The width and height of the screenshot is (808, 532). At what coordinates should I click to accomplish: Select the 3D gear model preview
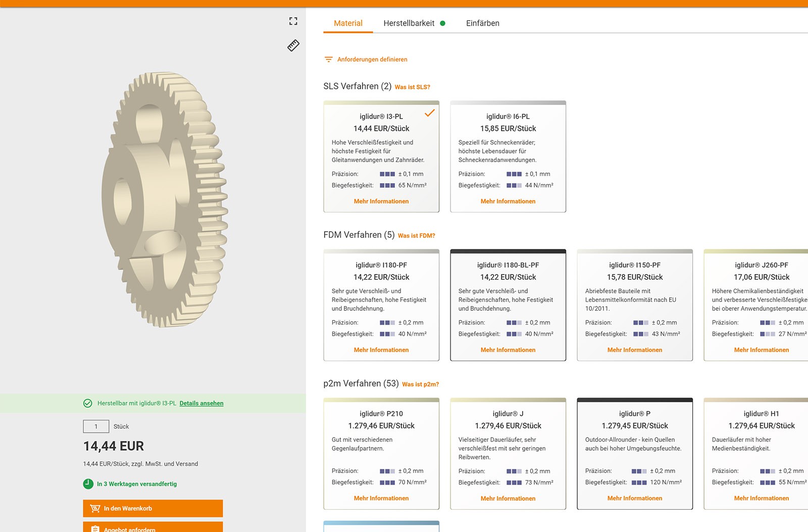[165, 199]
